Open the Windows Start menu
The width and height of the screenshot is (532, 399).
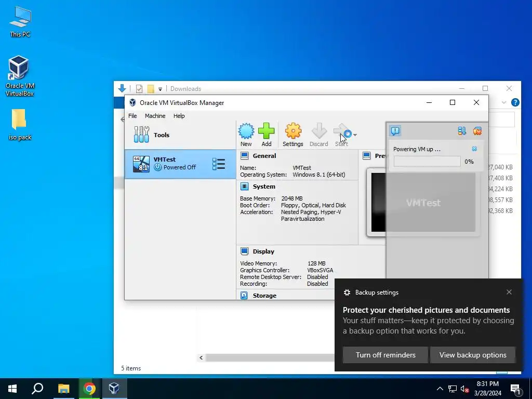tap(12, 389)
